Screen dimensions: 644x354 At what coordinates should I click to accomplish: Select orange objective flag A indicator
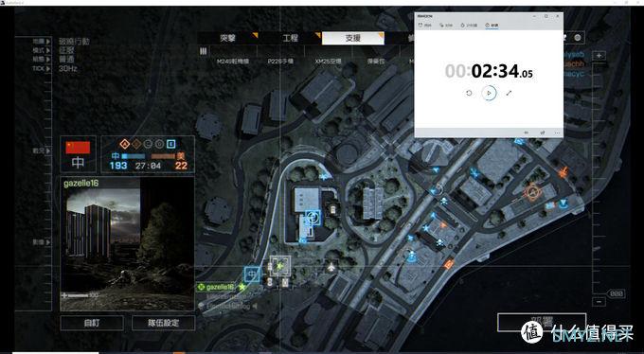(x=124, y=144)
